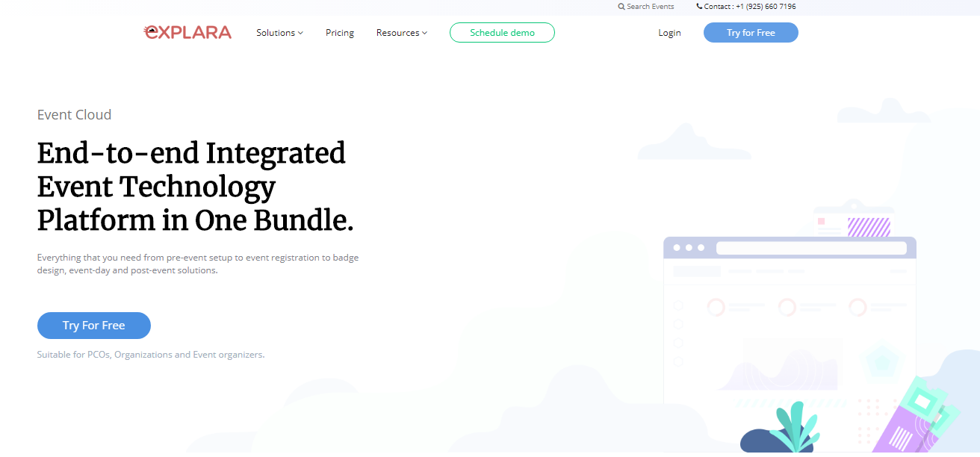Screen dimensions: 980x457
Task: Click the Schedule demo button
Action: (x=502, y=33)
